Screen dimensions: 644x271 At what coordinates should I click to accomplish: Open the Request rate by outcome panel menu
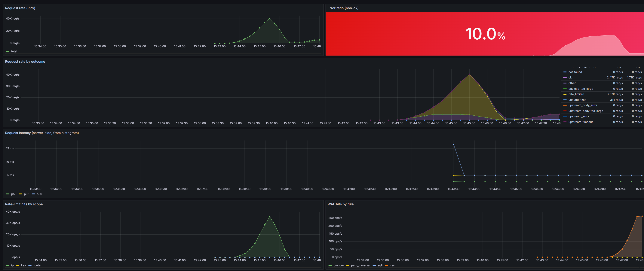(25, 62)
